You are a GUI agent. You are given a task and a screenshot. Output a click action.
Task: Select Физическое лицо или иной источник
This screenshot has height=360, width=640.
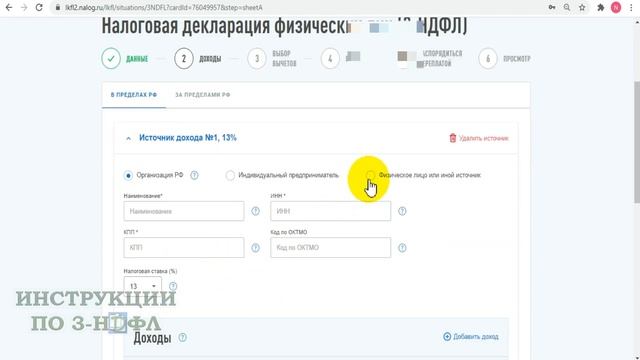[370, 175]
